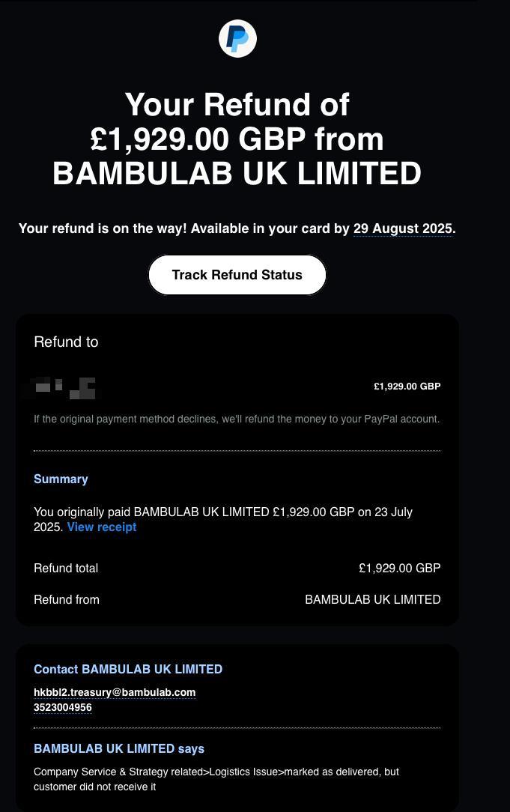Click the Contact BAMBULAB UK LIMITED heading
The width and height of the screenshot is (510, 812).
tap(128, 670)
